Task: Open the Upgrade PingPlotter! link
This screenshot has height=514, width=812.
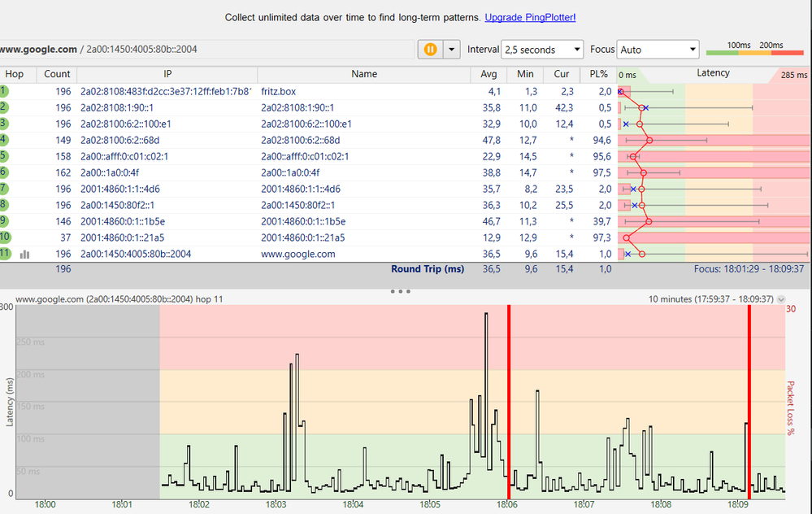Action: [530, 17]
